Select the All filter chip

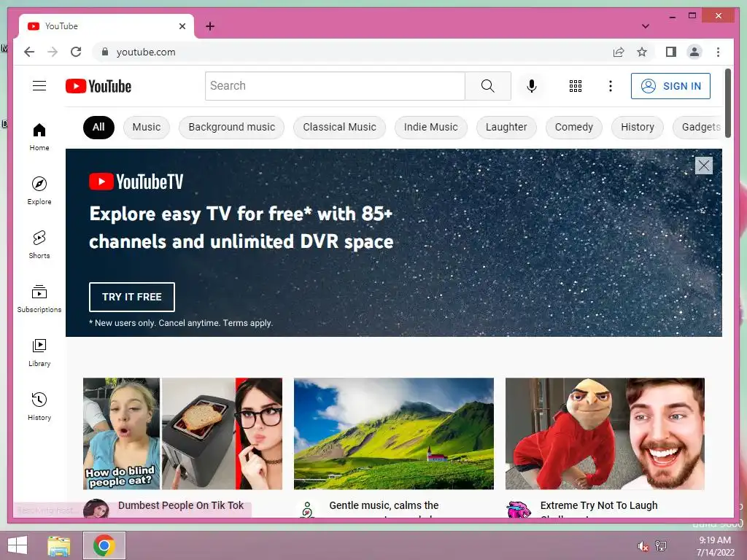pyautogui.click(x=98, y=127)
